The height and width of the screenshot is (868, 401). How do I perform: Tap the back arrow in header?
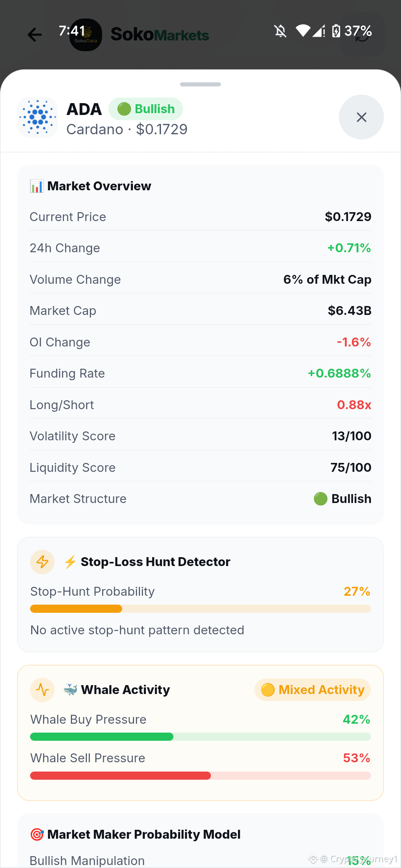coord(35,35)
